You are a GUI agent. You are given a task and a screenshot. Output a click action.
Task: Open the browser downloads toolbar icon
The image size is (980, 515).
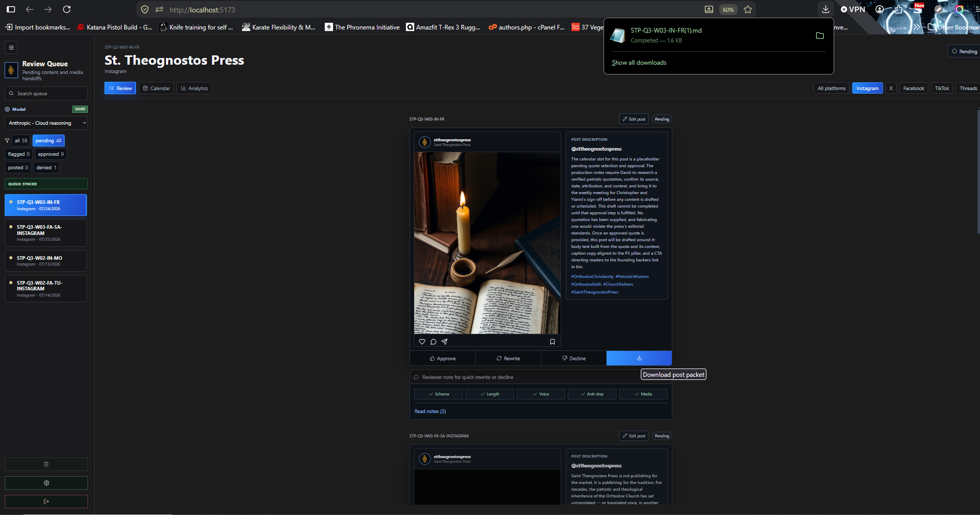point(826,9)
